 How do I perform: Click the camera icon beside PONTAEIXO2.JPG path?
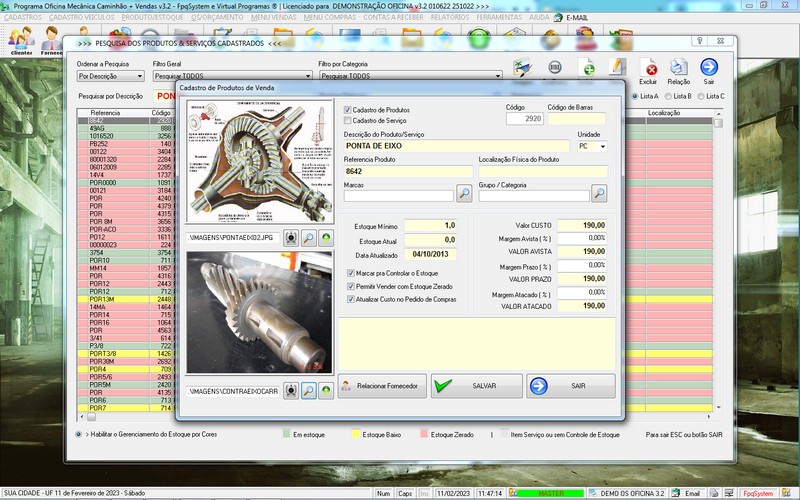291,238
